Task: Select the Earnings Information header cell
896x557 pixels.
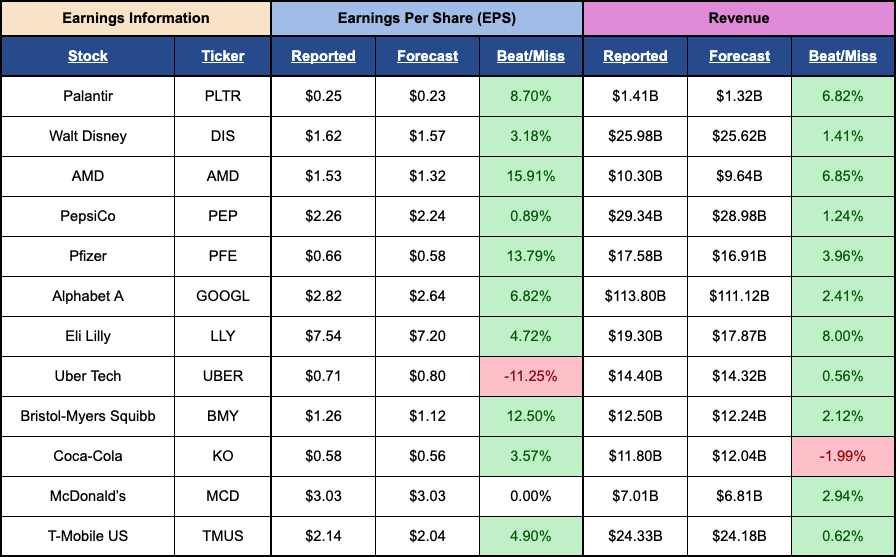Action: 136,18
